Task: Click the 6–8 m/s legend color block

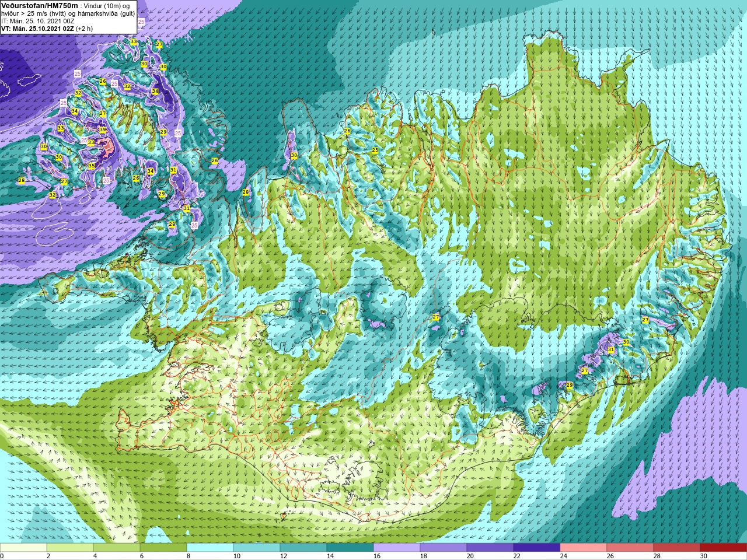Action: pos(163,548)
